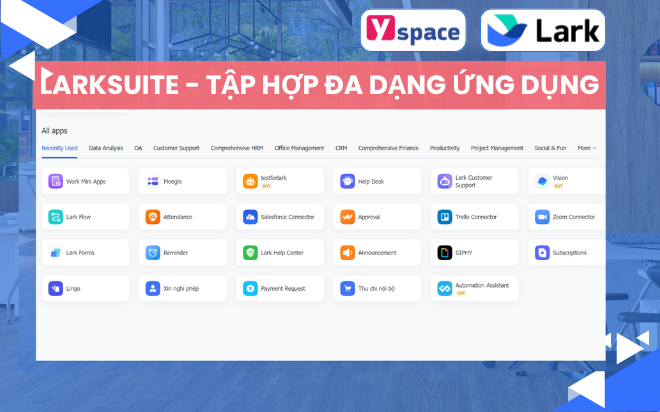Open the Salesforce Connector icon
Viewport: 660px width, 412px height.
click(250, 217)
